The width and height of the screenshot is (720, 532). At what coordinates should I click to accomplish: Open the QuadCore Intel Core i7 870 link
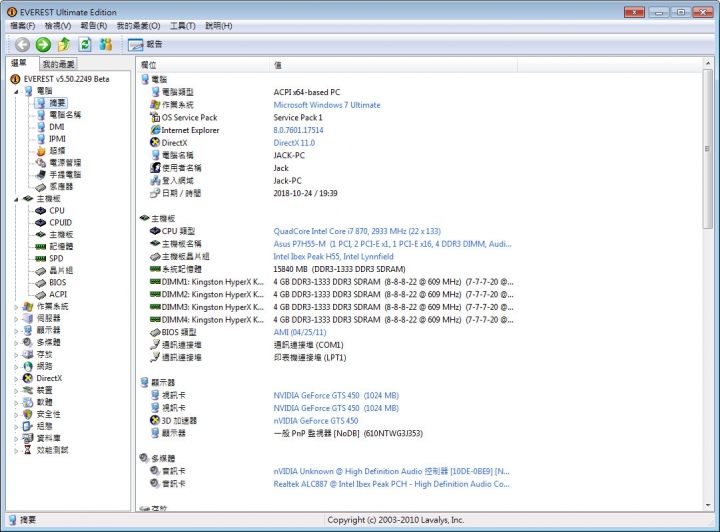pyautogui.click(x=357, y=231)
